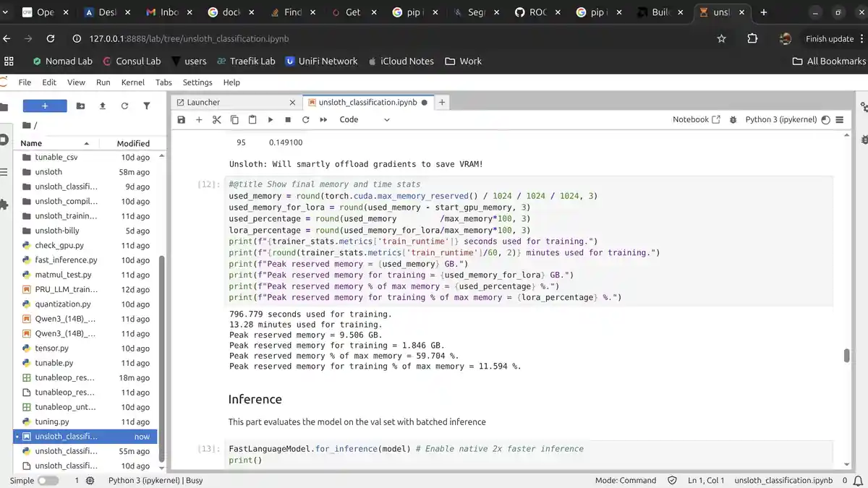Open the cell type Code dropdown

pos(365,119)
